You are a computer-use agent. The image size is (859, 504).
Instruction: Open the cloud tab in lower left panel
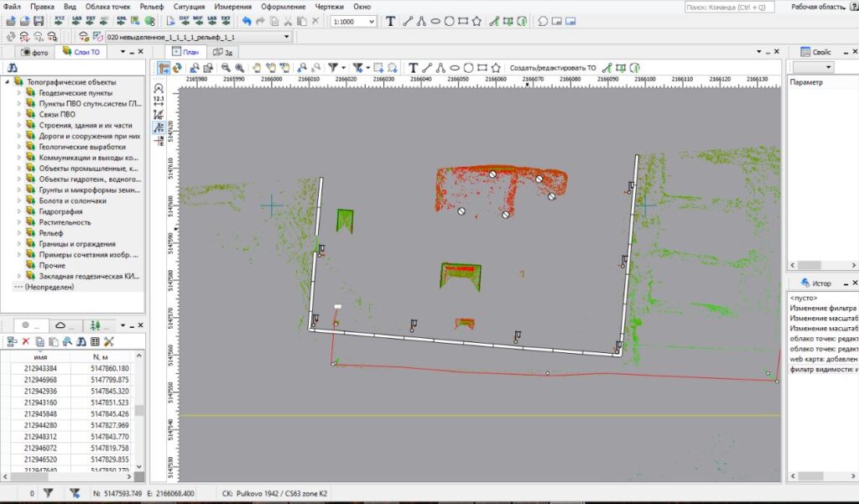65,325
